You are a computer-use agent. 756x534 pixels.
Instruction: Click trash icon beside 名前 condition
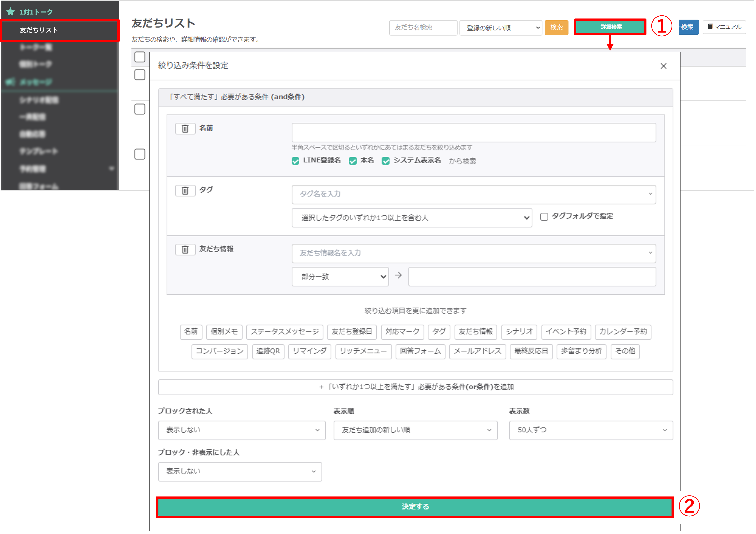point(185,128)
